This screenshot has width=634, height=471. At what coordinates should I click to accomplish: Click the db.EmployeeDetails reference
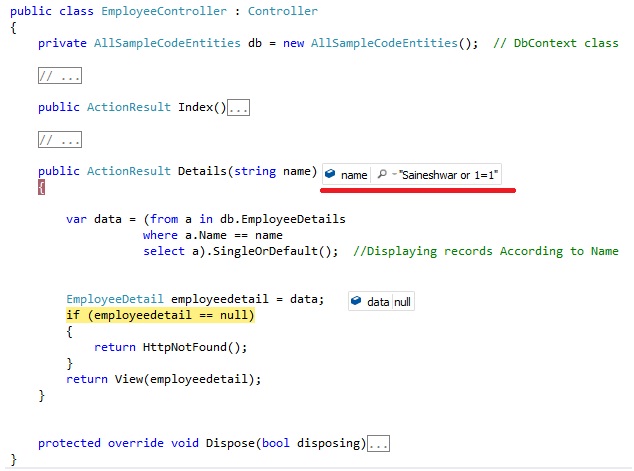coord(283,219)
